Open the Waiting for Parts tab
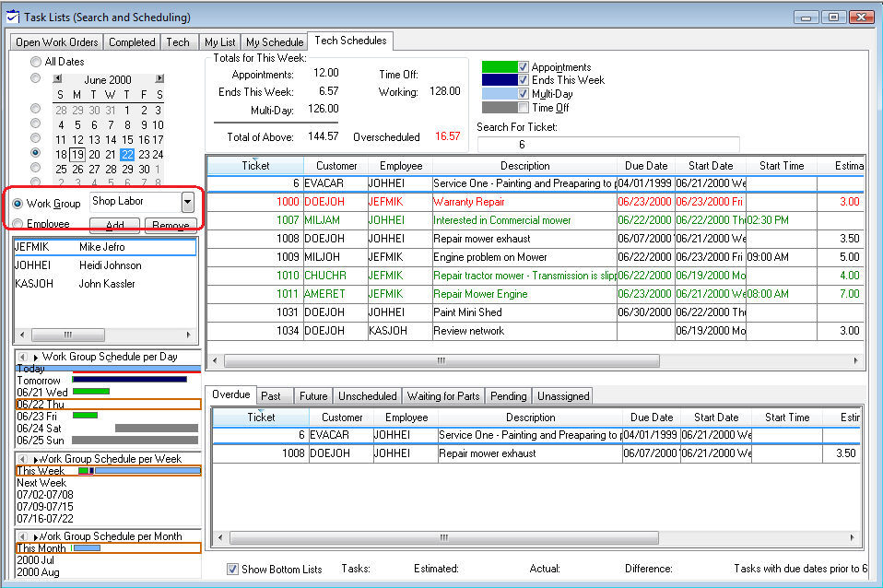The height and width of the screenshot is (588, 883). (443, 396)
